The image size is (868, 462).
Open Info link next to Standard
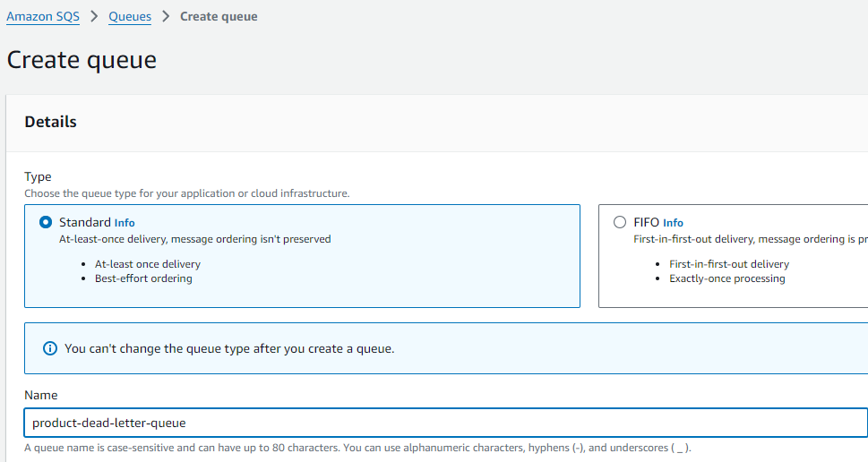tap(125, 222)
